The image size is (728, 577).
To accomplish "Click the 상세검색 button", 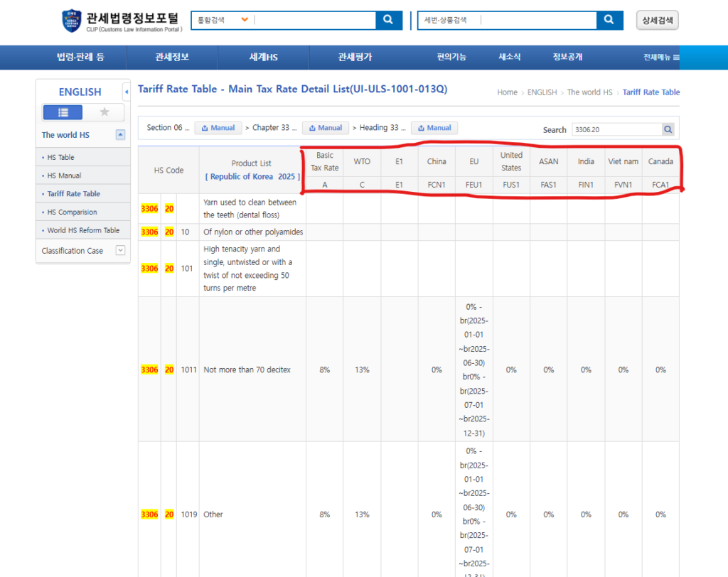I will click(657, 20).
